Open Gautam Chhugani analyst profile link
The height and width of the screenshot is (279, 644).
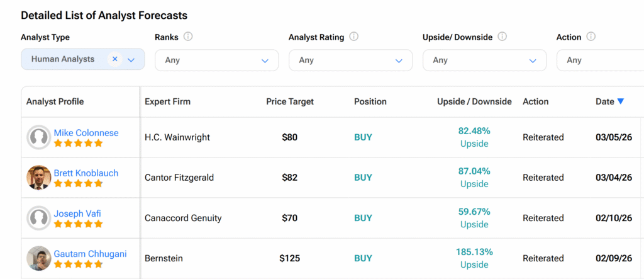click(x=90, y=254)
